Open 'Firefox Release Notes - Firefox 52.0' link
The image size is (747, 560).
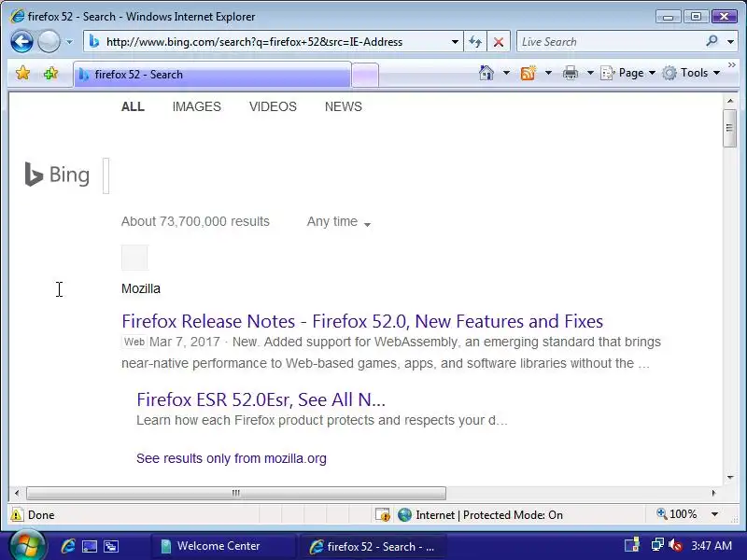362,321
